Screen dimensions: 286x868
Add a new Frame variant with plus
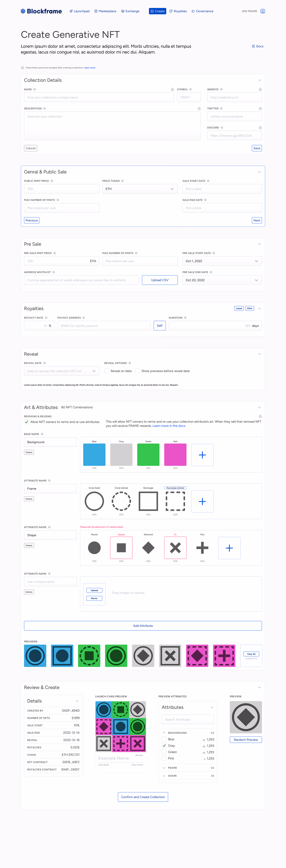202,501
